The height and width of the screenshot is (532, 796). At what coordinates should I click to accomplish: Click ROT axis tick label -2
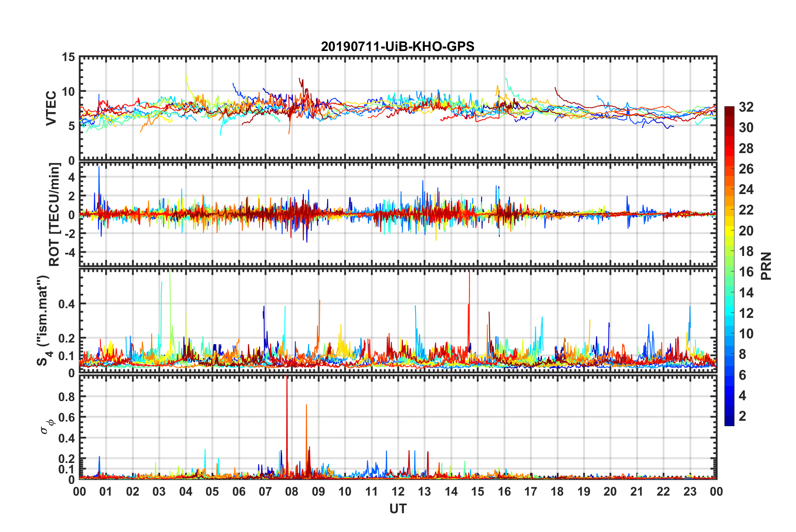click(x=69, y=233)
